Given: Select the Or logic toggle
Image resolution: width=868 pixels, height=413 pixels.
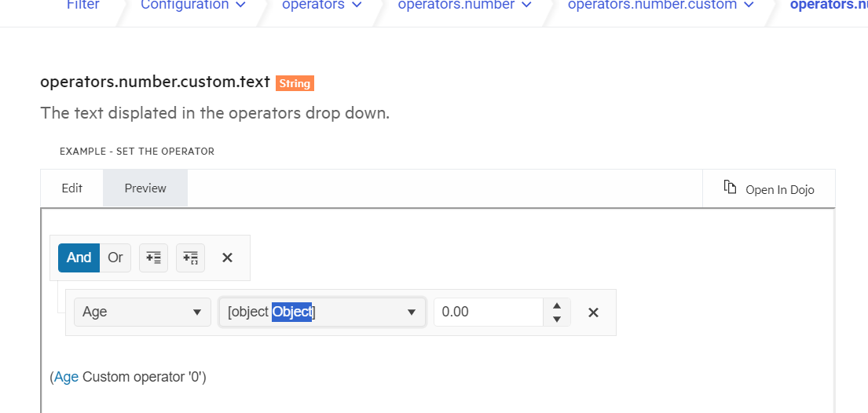Looking at the screenshot, I should click(115, 258).
